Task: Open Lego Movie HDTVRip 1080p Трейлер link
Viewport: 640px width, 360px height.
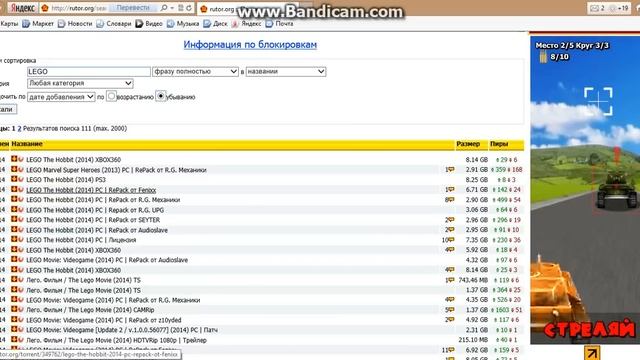Action: coord(116,340)
